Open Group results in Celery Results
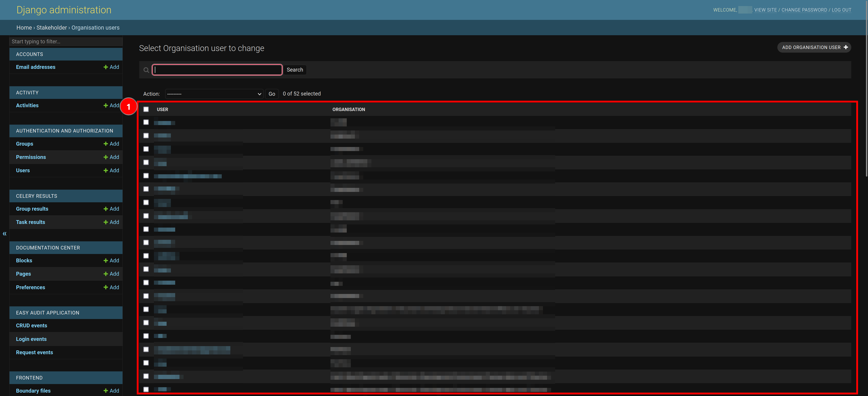Image resolution: width=868 pixels, height=396 pixels. coord(32,209)
